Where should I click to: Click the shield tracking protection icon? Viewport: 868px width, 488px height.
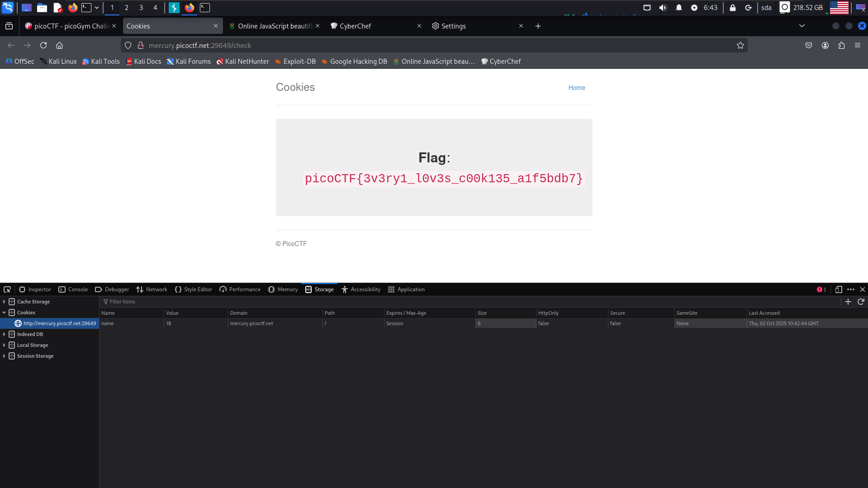(128, 45)
